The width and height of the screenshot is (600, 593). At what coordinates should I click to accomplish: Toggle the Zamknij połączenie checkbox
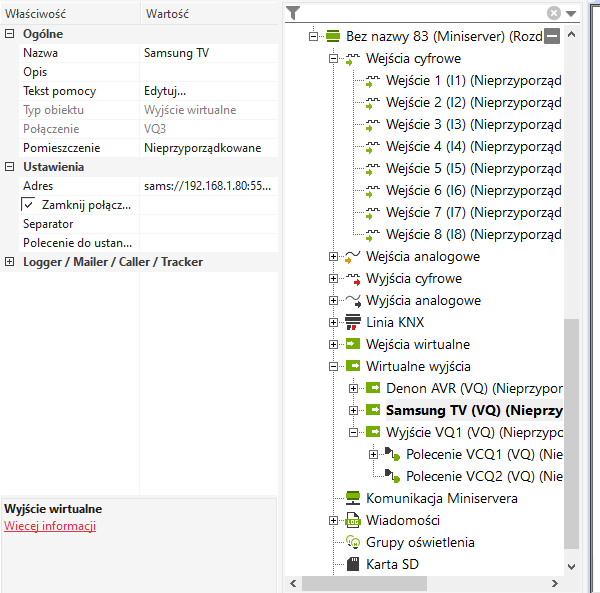[x=28, y=204]
